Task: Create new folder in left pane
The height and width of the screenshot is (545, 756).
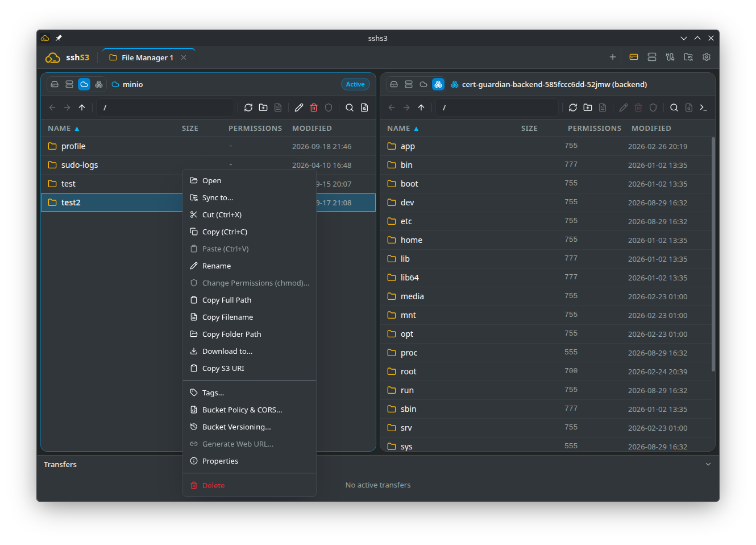Action: coord(263,108)
